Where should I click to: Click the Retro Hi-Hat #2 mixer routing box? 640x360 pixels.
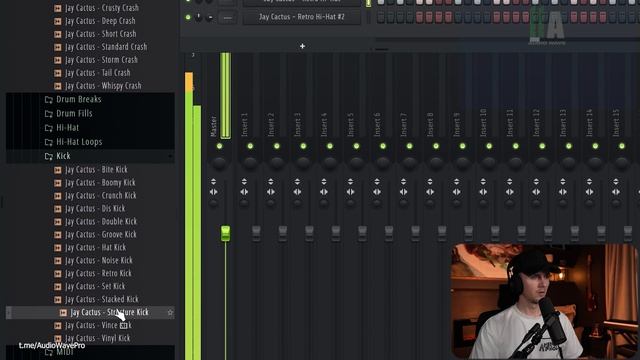227,18
